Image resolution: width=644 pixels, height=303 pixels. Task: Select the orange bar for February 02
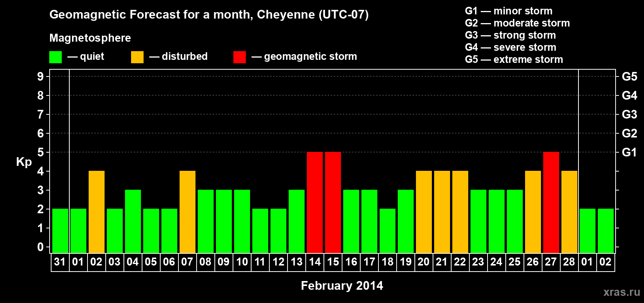point(97,212)
